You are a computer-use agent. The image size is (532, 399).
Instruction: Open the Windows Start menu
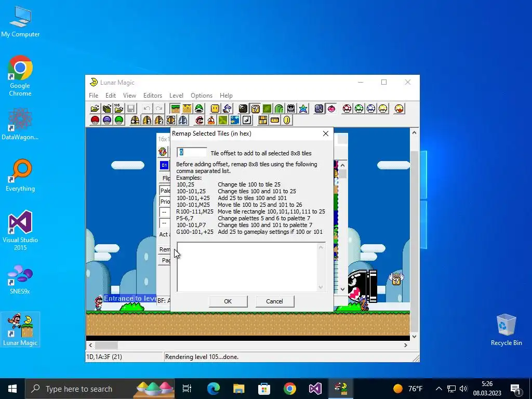tap(12, 389)
